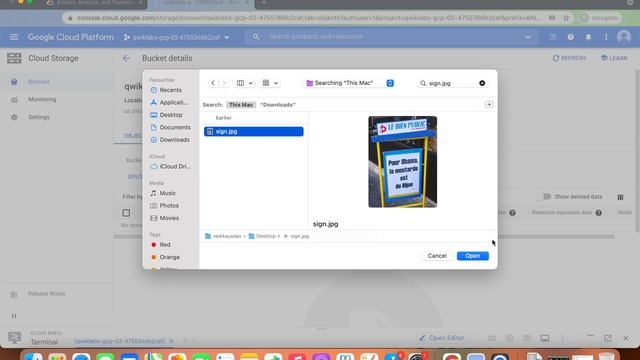The width and height of the screenshot is (640, 360).
Task: Click the sign.jpg image preview thumbnail
Action: 402,162
